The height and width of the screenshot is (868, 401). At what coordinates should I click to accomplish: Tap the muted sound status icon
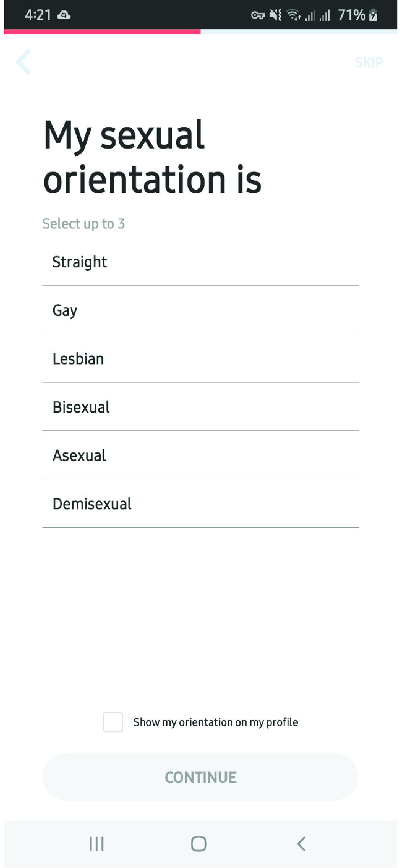(x=275, y=15)
